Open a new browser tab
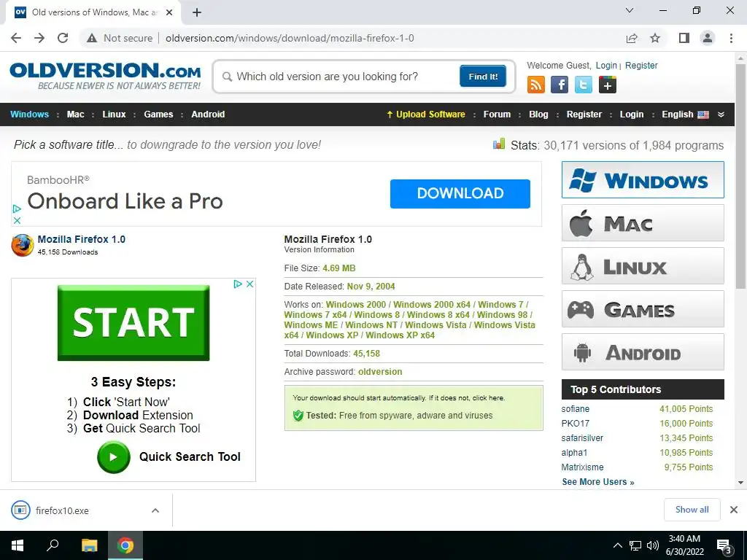Viewport: 747px width, 560px height. [x=197, y=12]
